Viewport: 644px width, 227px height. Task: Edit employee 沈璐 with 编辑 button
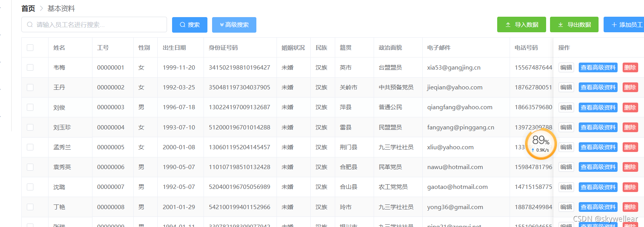pos(566,187)
